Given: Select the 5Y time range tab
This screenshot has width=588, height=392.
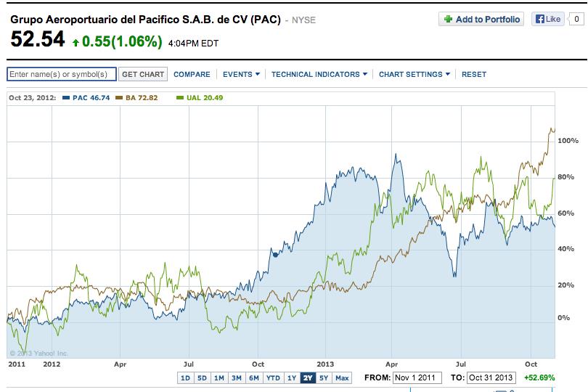Looking at the screenshot, I should (x=324, y=377).
